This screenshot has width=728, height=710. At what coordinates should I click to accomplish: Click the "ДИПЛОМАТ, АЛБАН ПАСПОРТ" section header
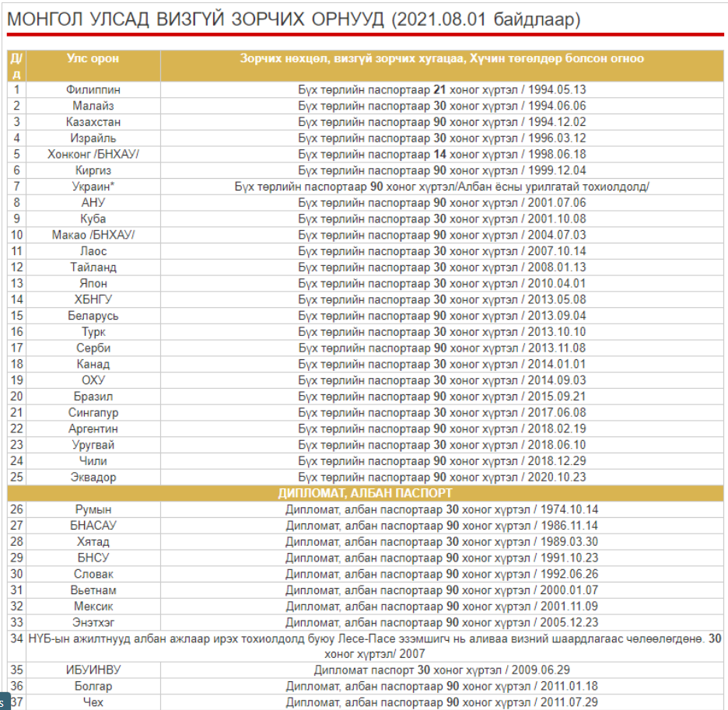pos(365,493)
